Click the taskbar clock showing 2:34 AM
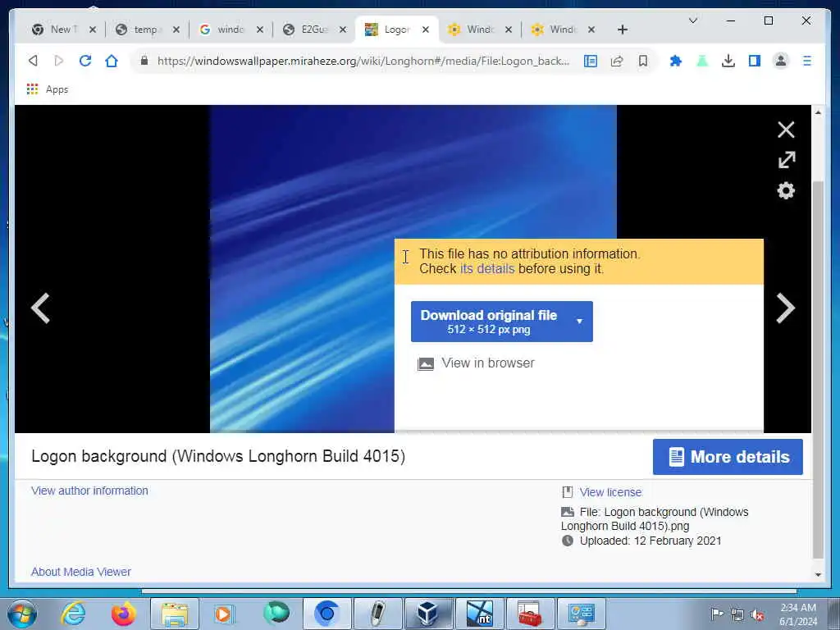 [x=798, y=614]
